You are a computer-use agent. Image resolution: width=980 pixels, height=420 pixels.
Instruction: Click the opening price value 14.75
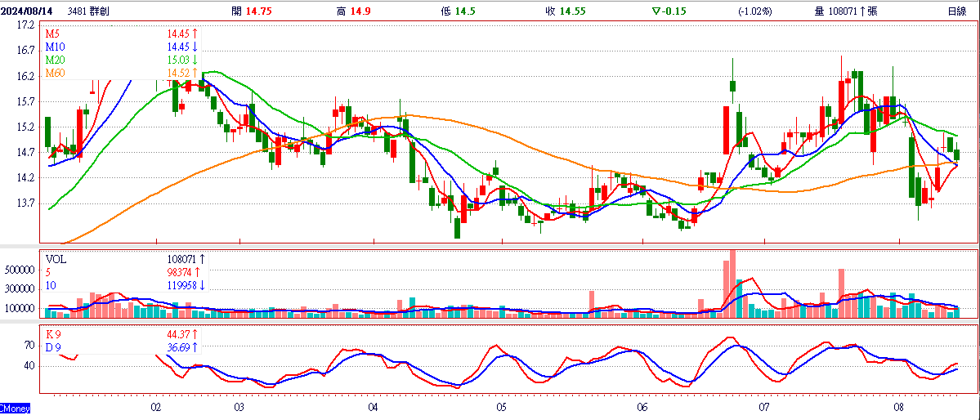260,11
